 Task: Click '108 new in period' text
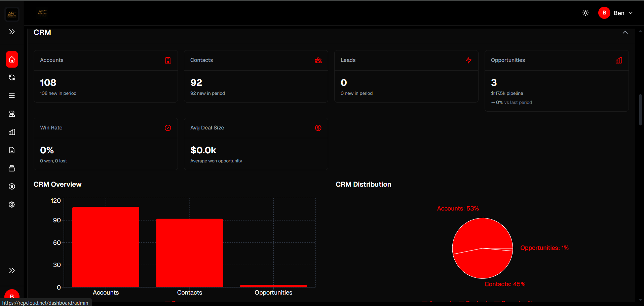[58, 93]
